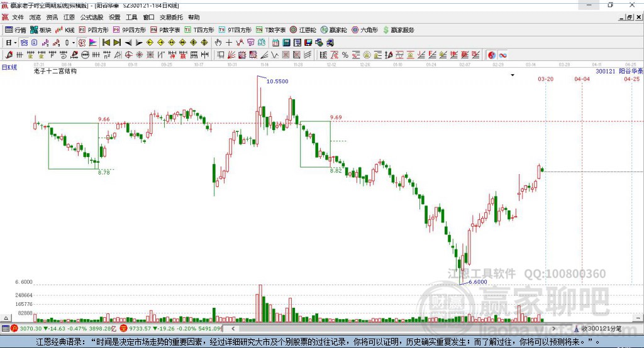Open the calendar date tool
The height and width of the screenshot is (348, 644).
tap(275, 43)
